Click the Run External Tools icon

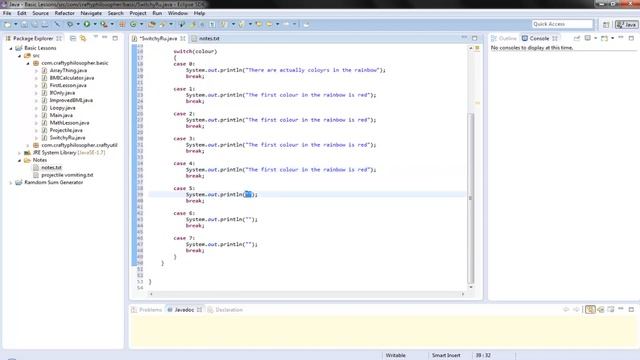coord(104,24)
